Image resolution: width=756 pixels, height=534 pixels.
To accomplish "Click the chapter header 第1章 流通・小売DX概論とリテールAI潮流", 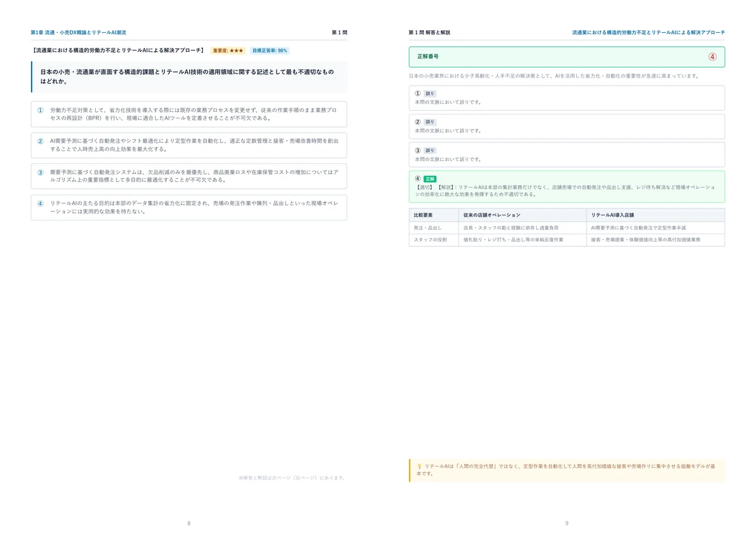I will click(78, 32).
